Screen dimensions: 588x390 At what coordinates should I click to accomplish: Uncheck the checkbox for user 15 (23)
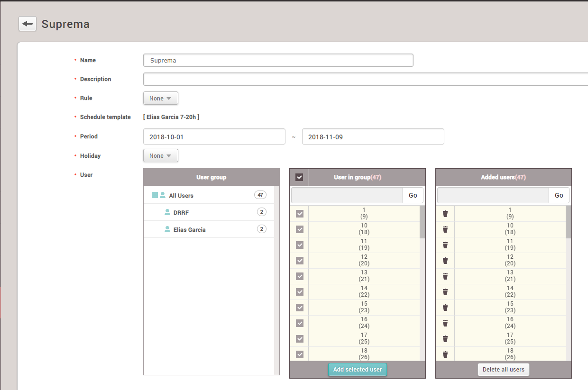(x=300, y=308)
